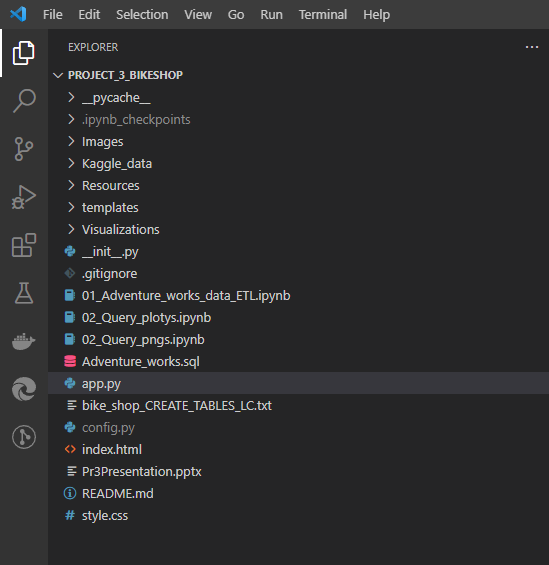549x565 pixels.
Task: Collapse the PROJECT_3_BIKESHOP root folder
Action: point(58,75)
